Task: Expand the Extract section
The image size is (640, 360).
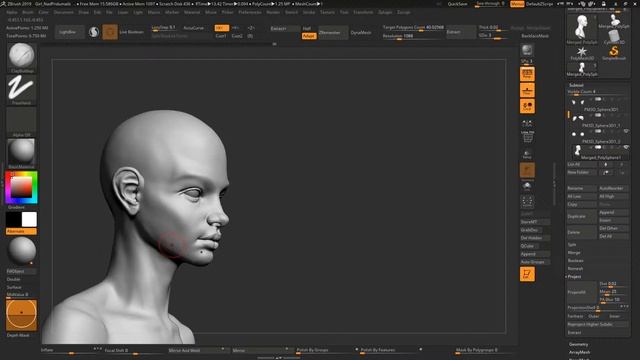Action: point(573,333)
